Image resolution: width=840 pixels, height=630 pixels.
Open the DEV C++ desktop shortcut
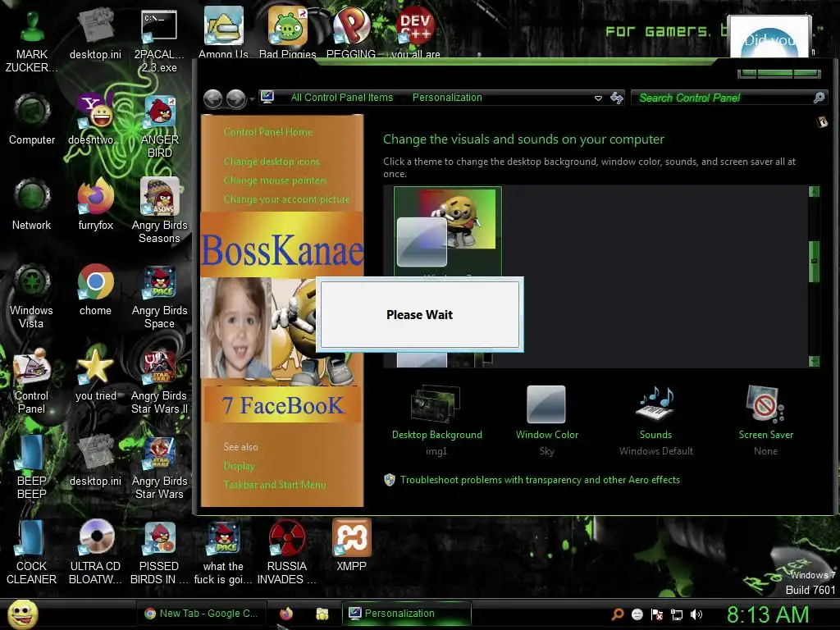tap(415, 32)
